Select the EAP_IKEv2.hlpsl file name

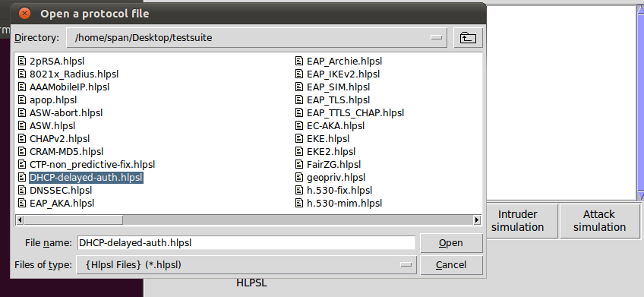pyautogui.click(x=343, y=74)
